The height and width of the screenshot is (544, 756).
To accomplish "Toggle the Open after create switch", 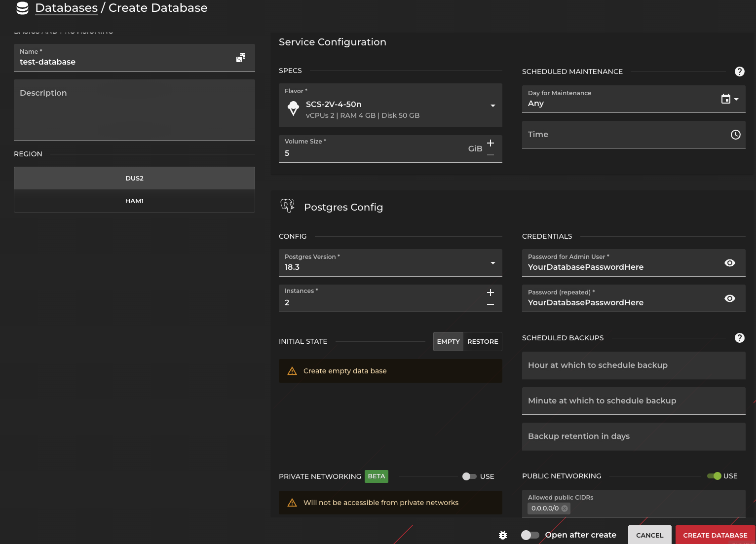I will (x=530, y=535).
